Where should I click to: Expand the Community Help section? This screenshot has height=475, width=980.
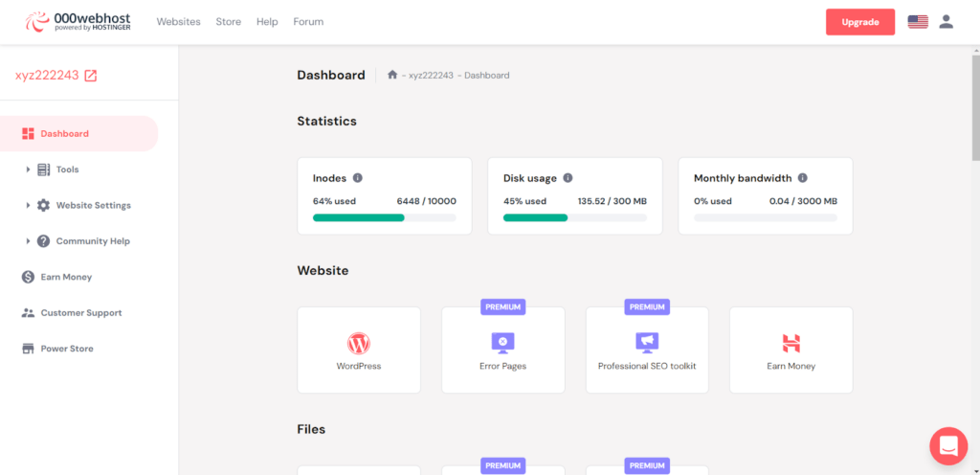pos(92,241)
